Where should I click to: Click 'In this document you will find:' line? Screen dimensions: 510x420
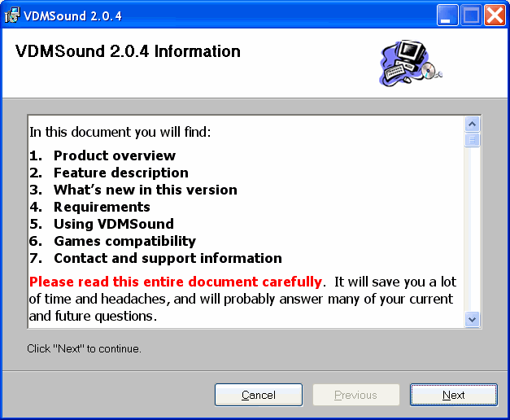point(120,132)
